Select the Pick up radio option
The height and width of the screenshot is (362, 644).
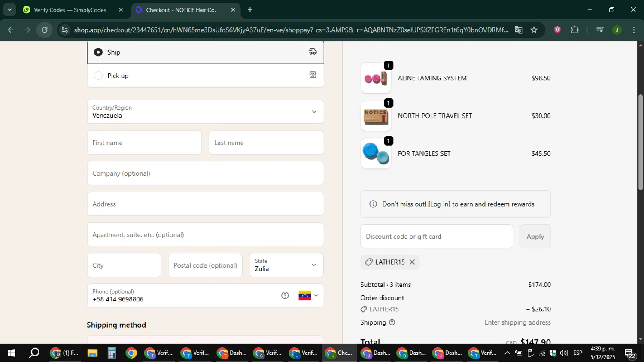[x=98, y=76]
